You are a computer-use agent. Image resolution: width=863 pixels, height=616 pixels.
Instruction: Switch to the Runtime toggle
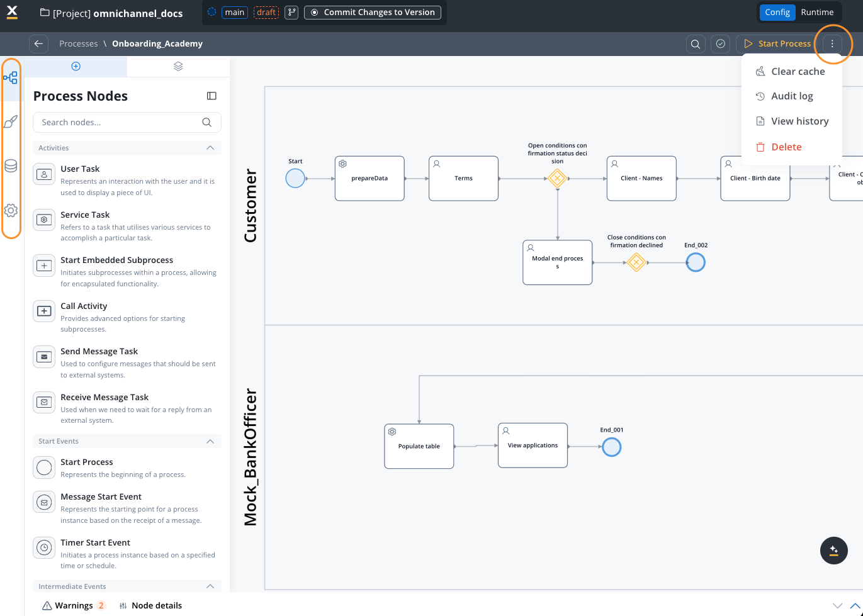pyautogui.click(x=817, y=12)
